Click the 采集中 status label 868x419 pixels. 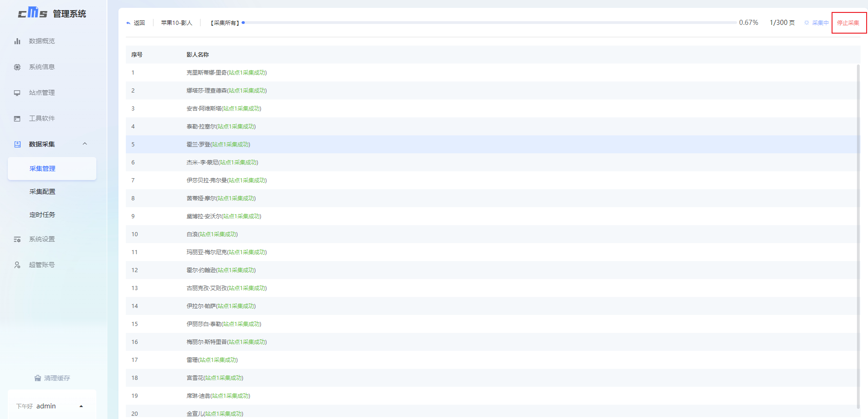point(820,23)
